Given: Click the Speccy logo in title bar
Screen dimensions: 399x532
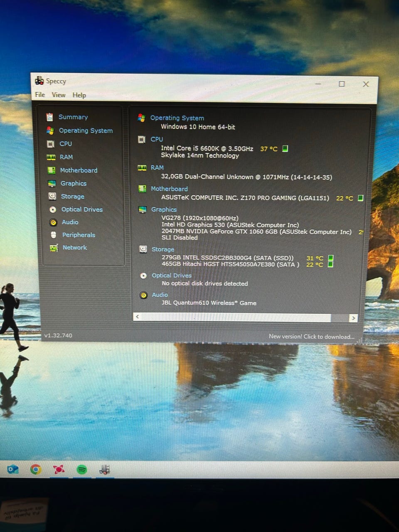Looking at the screenshot, I should [x=39, y=81].
